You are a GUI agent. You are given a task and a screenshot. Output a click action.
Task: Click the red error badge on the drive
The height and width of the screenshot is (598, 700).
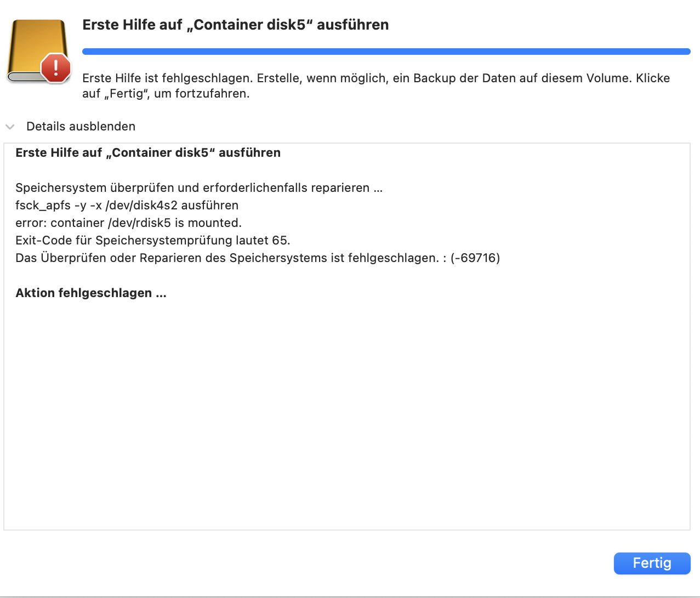pos(55,68)
